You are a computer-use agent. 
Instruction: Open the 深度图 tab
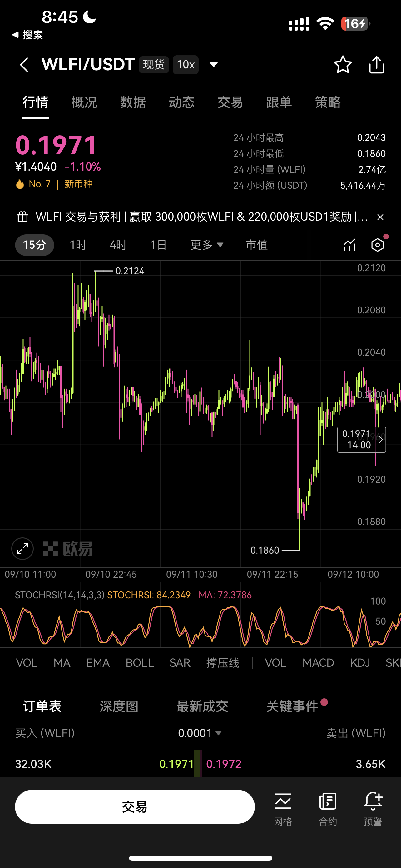pyautogui.click(x=119, y=706)
